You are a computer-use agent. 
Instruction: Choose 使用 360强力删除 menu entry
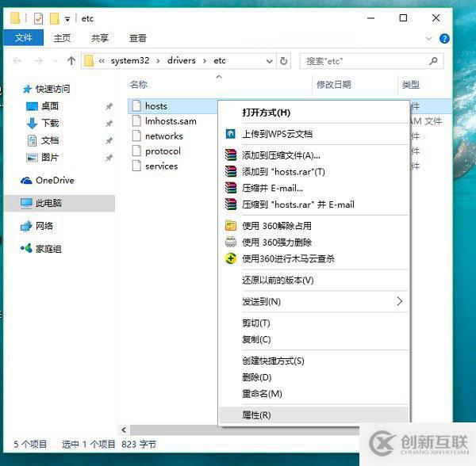(x=314, y=243)
